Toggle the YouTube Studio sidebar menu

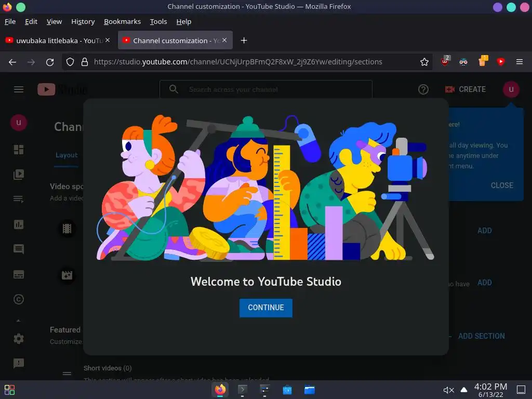pos(19,89)
